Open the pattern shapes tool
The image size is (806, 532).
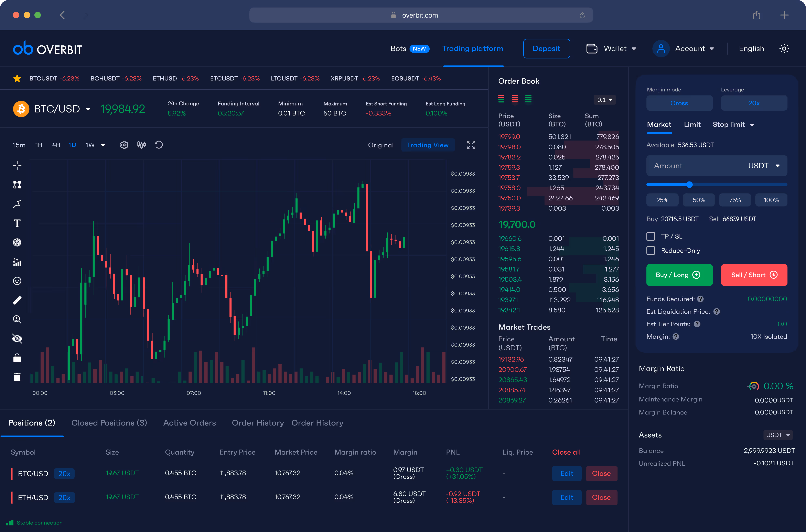tap(17, 242)
